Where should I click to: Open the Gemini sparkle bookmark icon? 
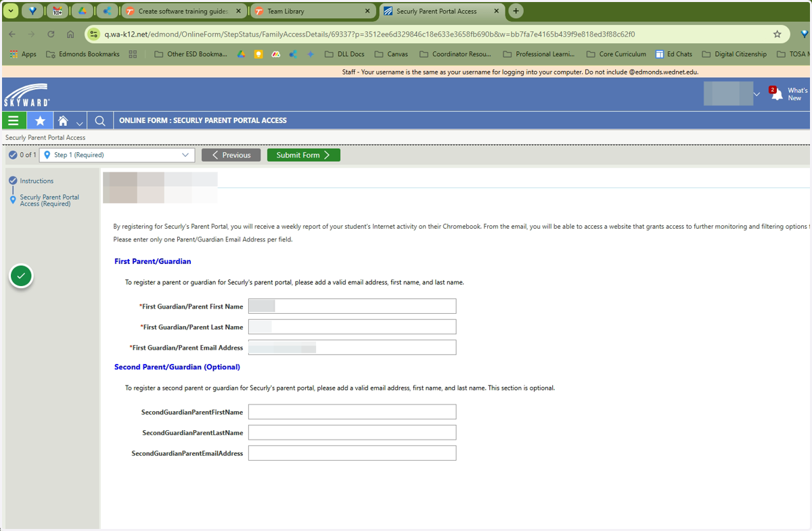pyautogui.click(x=311, y=54)
